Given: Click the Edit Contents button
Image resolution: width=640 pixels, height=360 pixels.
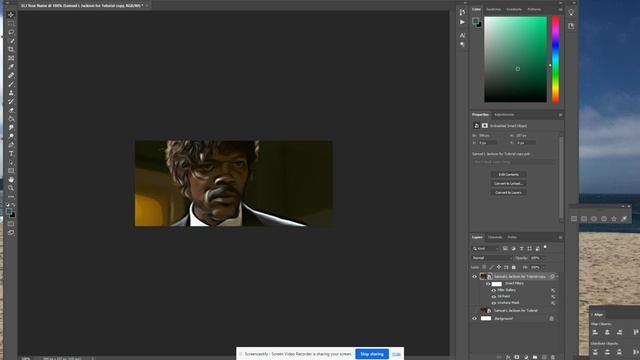Looking at the screenshot, I should pos(509,174).
